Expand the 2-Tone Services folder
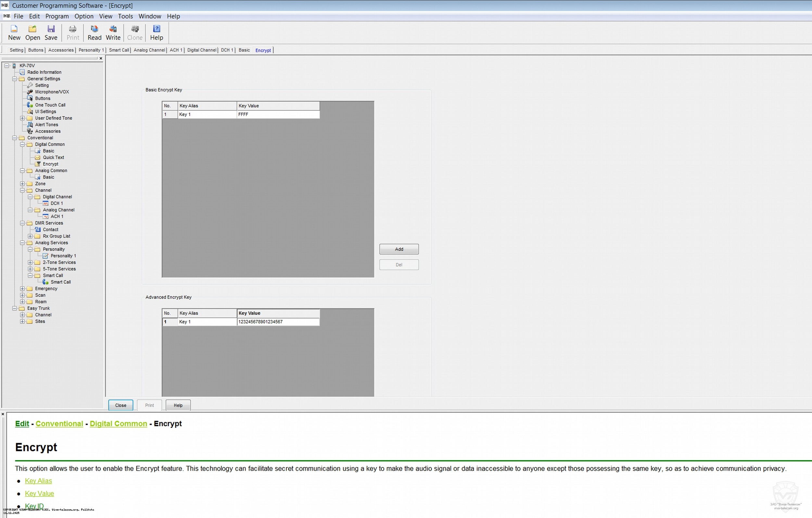This screenshot has height=518, width=812. click(30, 263)
